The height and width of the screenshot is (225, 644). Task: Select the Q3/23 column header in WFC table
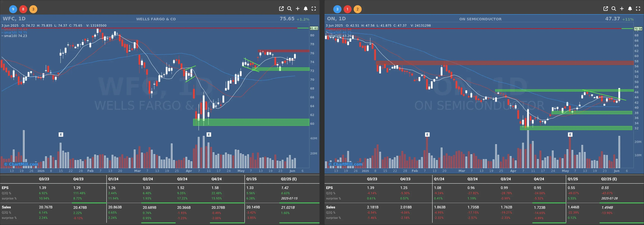(x=44, y=179)
